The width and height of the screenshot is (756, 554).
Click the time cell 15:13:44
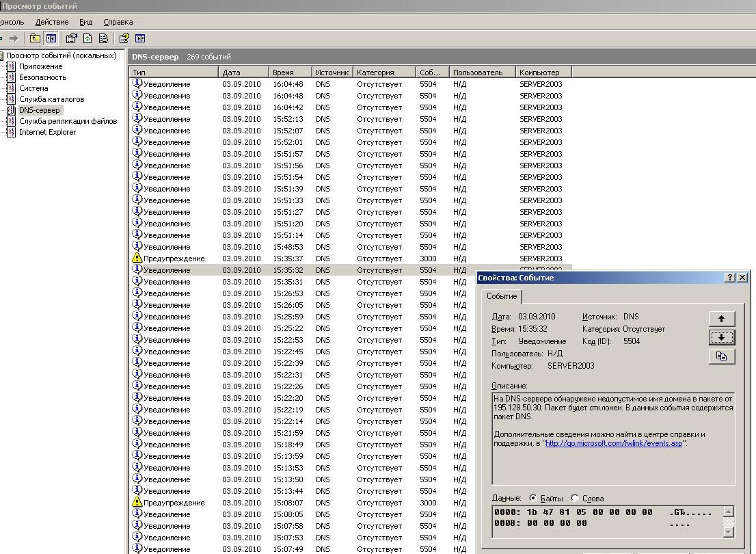288,491
